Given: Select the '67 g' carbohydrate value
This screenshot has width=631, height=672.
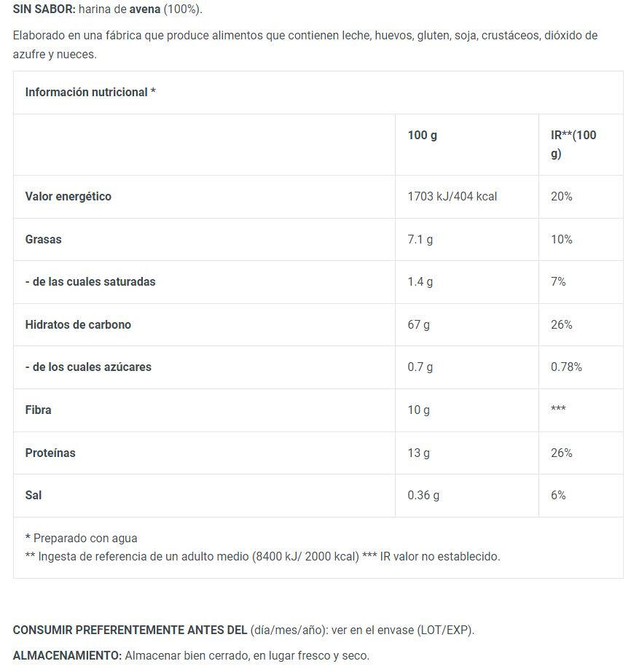Looking at the screenshot, I should [418, 325].
